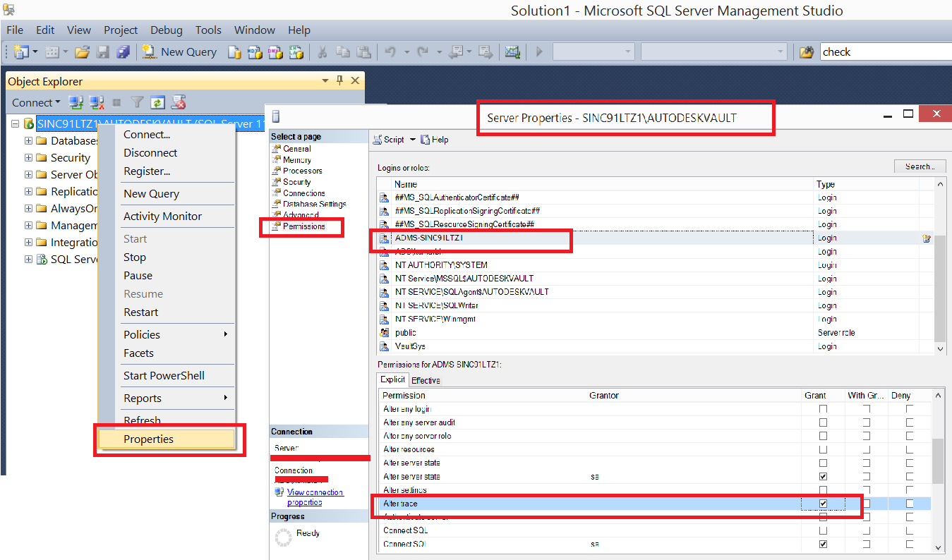Click the Refresh icon in Object Explorer toolbar
952x560 pixels.
[x=158, y=102]
